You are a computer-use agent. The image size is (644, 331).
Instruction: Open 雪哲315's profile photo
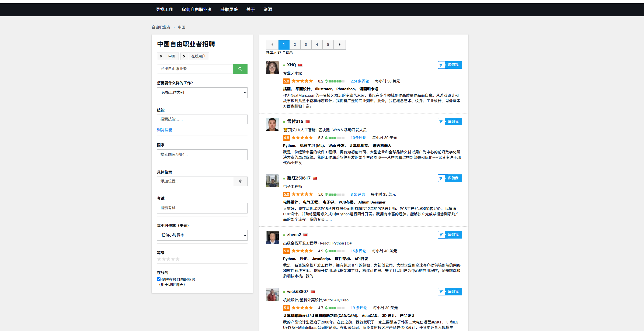pos(272,124)
